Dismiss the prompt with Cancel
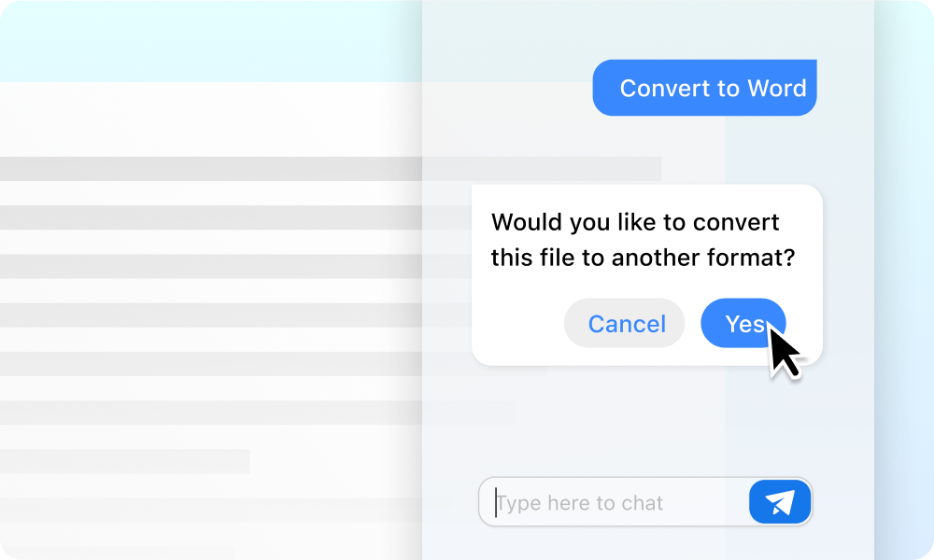Screen dimensions: 934x560 626,324
